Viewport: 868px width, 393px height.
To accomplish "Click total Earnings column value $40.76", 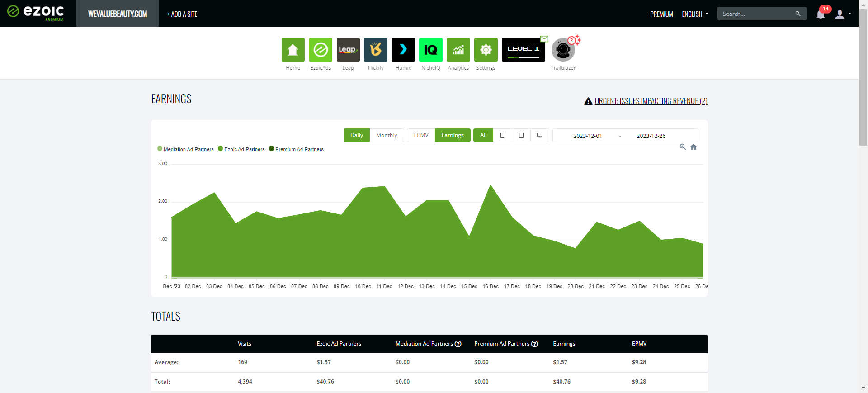I will click(562, 382).
